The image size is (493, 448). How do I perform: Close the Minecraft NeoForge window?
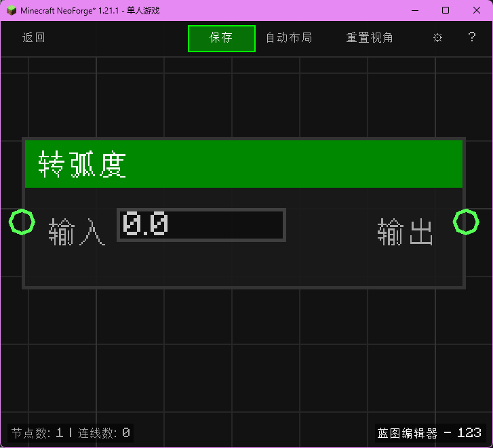click(477, 10)
